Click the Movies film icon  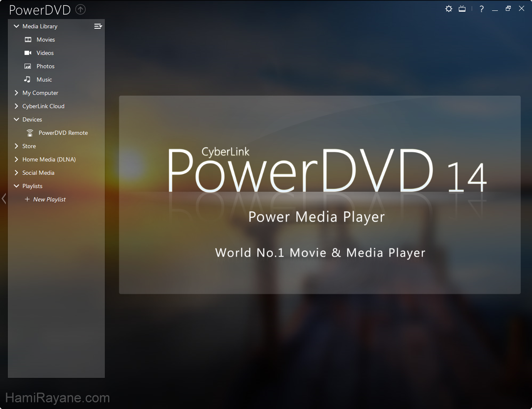(28, 40)
